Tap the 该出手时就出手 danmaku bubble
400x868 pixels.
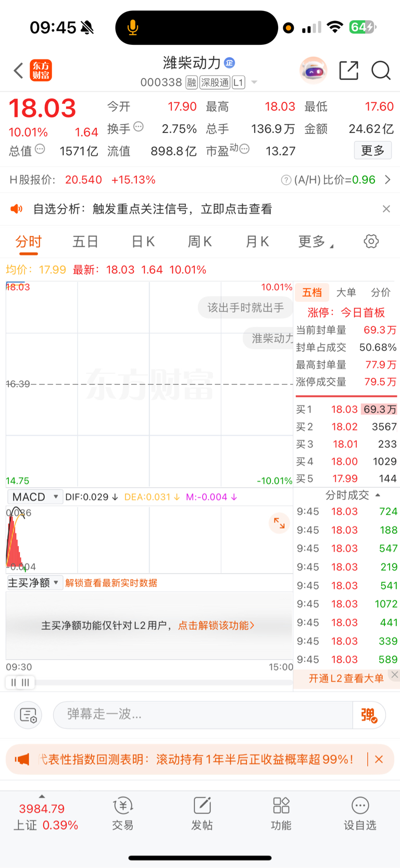coord(245,308)
